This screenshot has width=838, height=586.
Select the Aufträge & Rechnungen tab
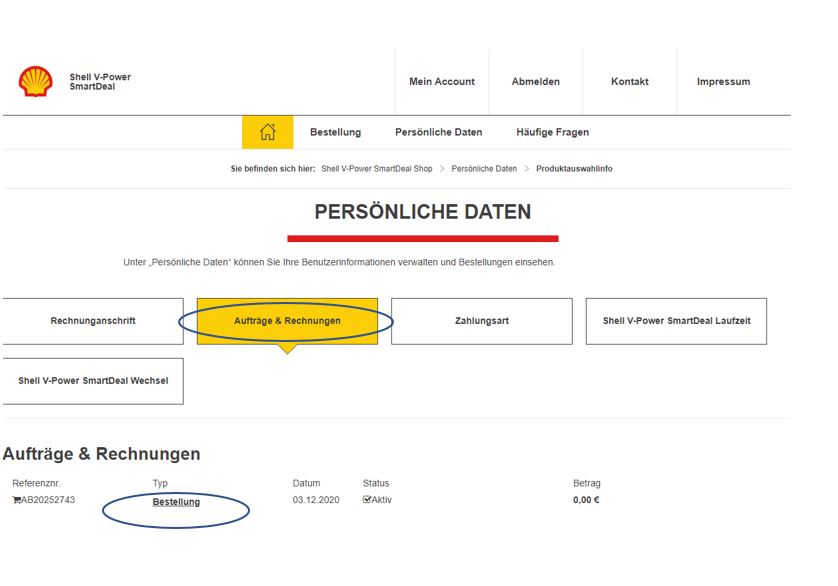[x=287, y=320]
